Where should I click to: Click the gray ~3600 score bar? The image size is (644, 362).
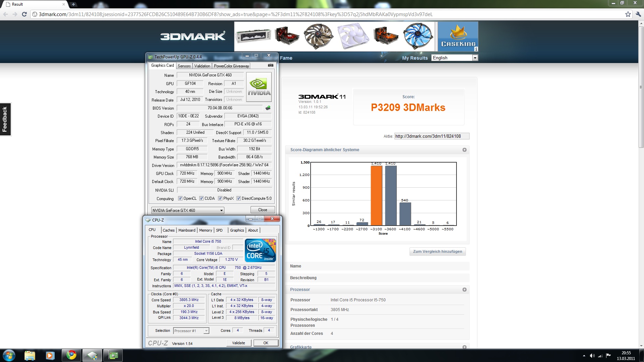click(391, 195)
